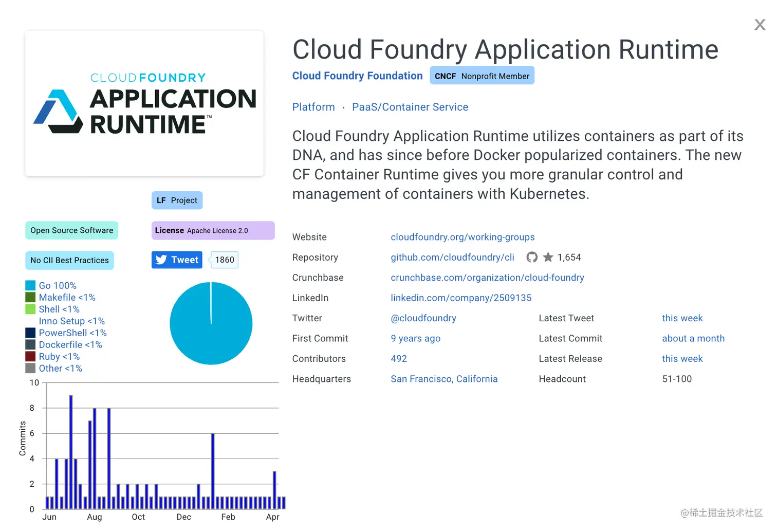
Task: Click the 'Other <1%' language link
Action: (x=61, y=368)
